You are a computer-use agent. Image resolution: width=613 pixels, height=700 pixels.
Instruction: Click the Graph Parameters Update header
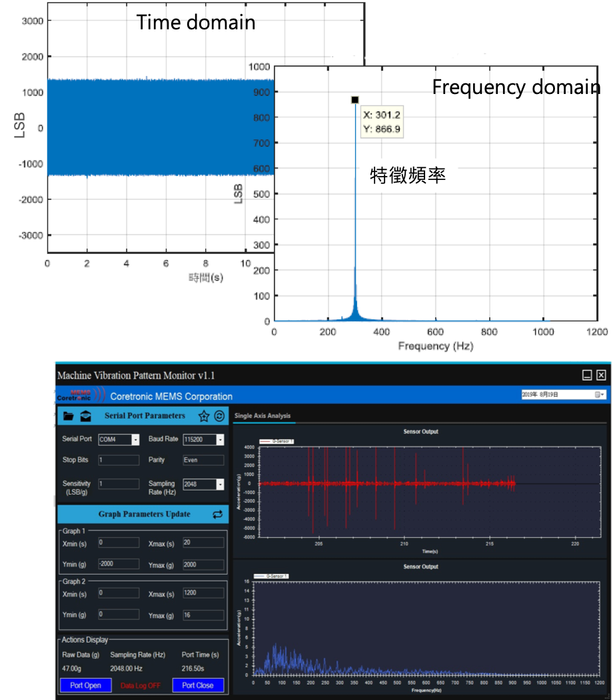click(x=145, y=514)
